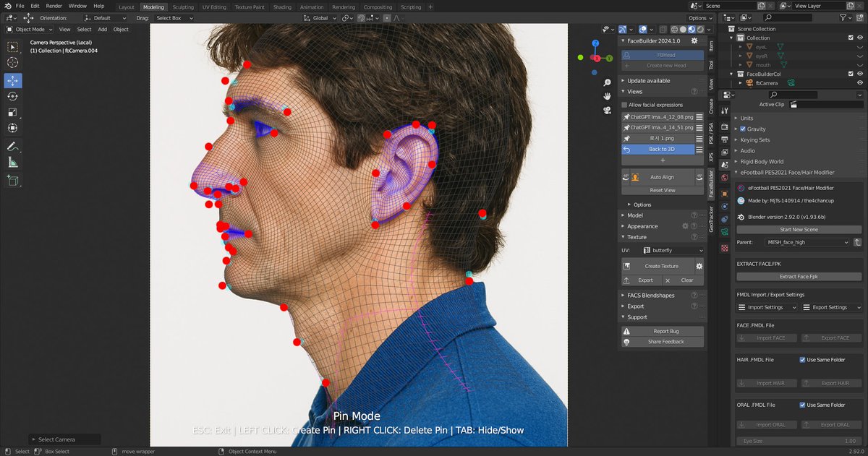868x456 pixels.
Task: Expand the Update available section
Action: click(647, 80)
